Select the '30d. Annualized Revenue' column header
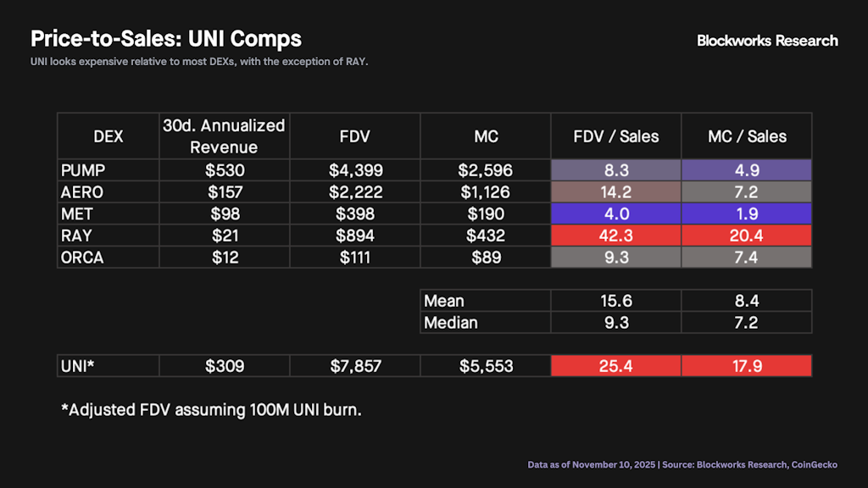Viewport: 868px width, 488px height. (224, 136)
